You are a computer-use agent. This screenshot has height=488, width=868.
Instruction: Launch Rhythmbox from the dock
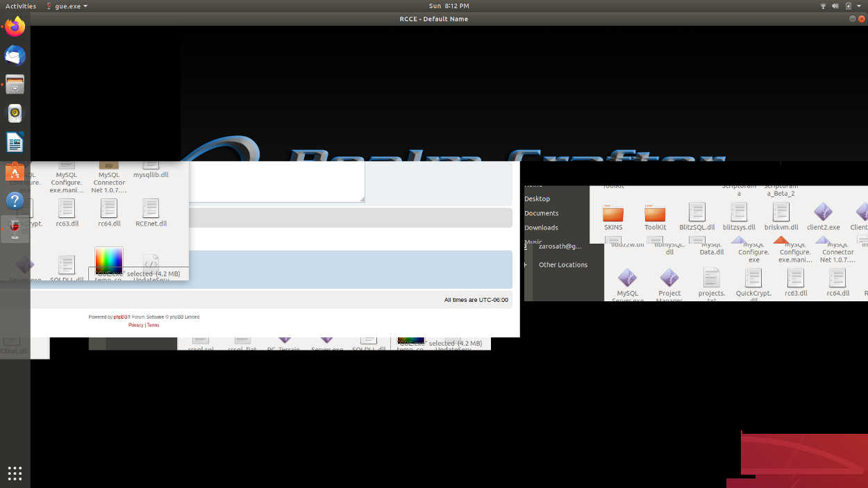click(15, 114)
